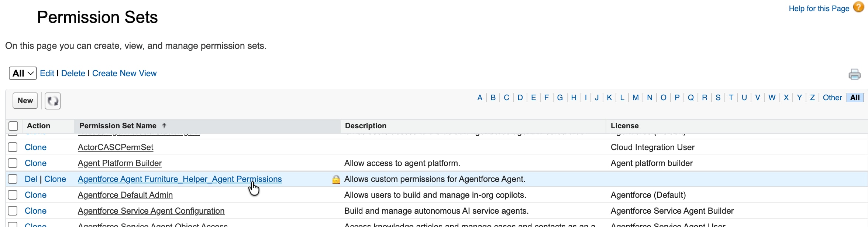Select 'Build and manage autonomous AI service agents.'

click(x=436, y=211)
